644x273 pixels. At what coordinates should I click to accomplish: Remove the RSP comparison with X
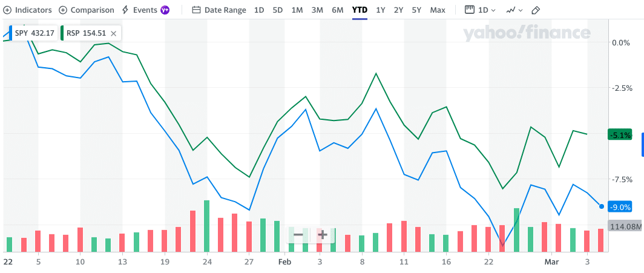coord(114,33)
